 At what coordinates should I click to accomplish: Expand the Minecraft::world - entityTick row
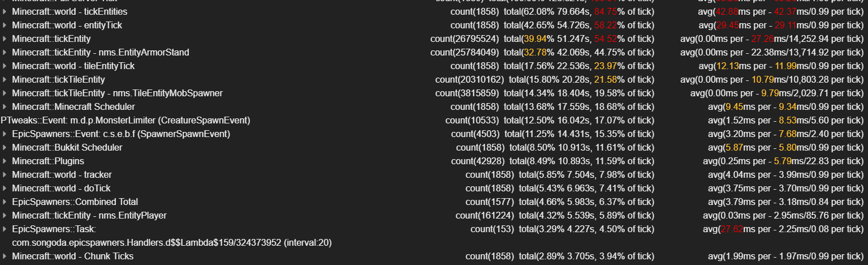tap(5, 25)
